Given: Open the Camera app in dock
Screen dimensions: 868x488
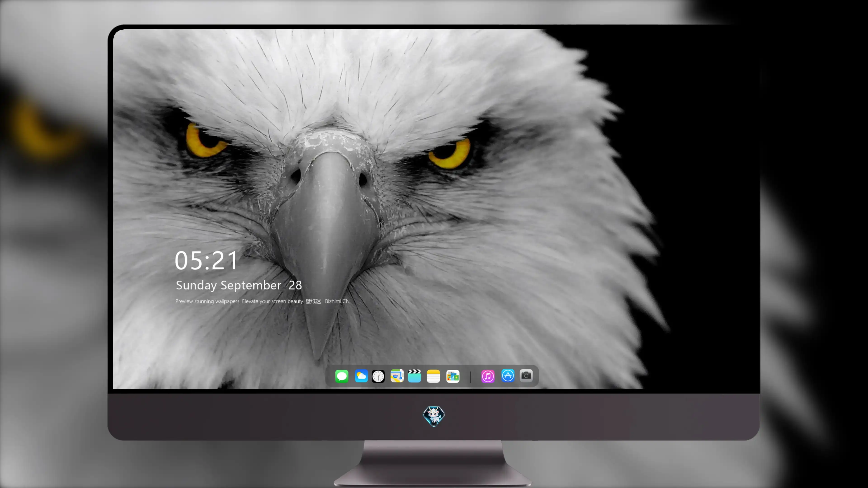Looking at the screenshot, I should click(x=526, y=375).
